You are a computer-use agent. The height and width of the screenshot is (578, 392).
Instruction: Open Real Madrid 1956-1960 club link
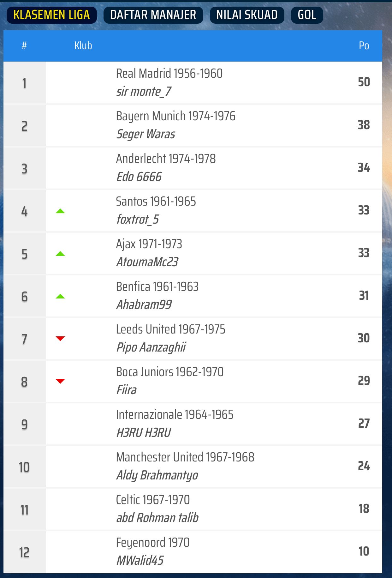(x=169, y=74)
